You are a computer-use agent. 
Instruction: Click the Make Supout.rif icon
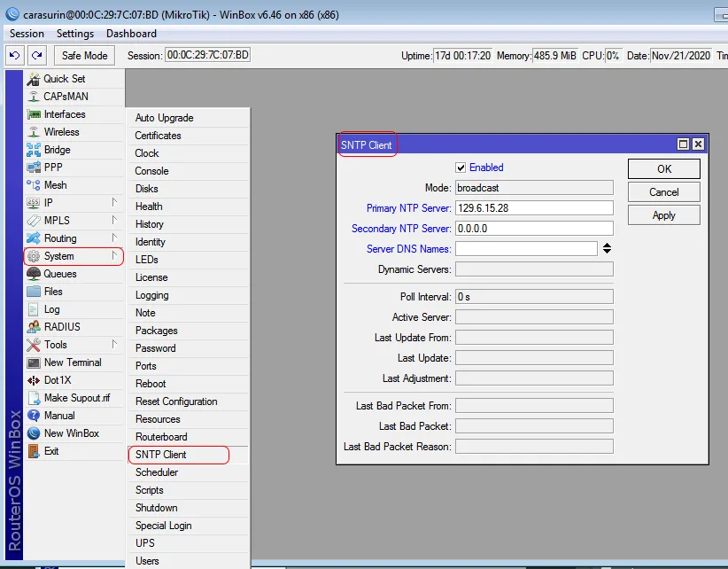pos(34,398)
